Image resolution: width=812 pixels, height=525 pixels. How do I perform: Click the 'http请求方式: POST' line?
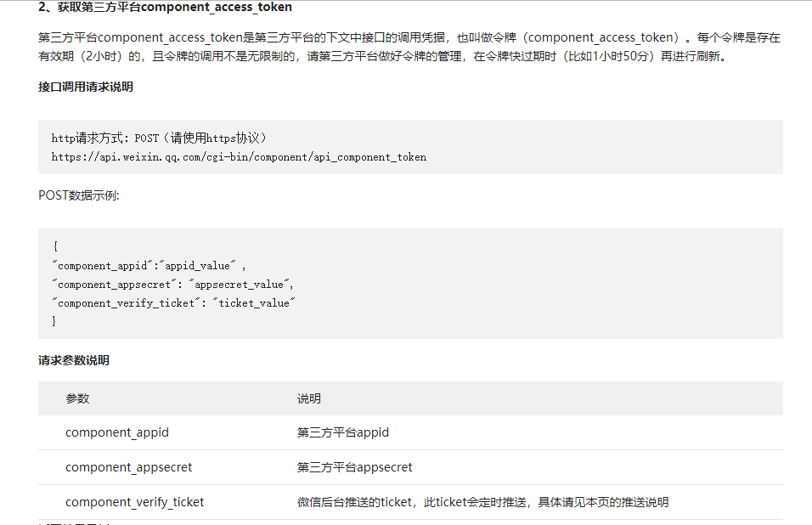tap(159, 138)
